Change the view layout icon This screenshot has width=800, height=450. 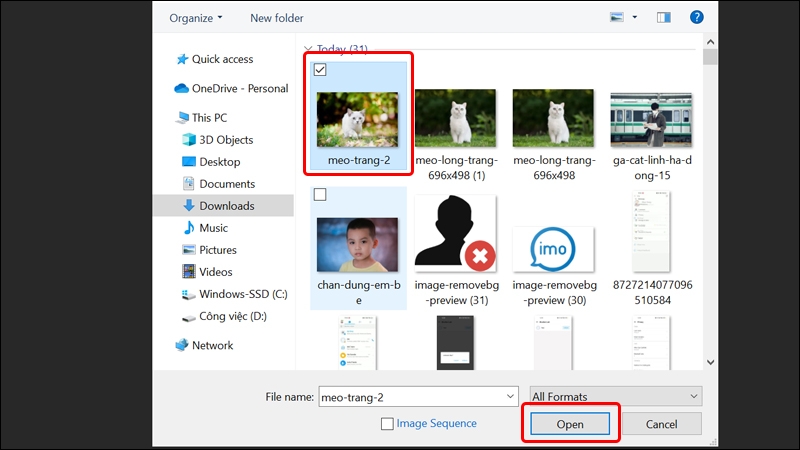(x=617, y=17)
